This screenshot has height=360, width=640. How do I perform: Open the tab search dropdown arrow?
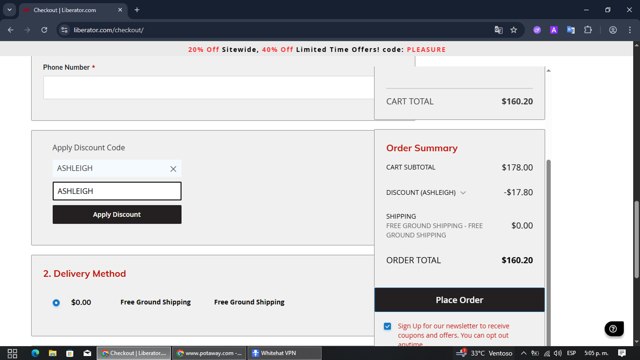point(9,10)
